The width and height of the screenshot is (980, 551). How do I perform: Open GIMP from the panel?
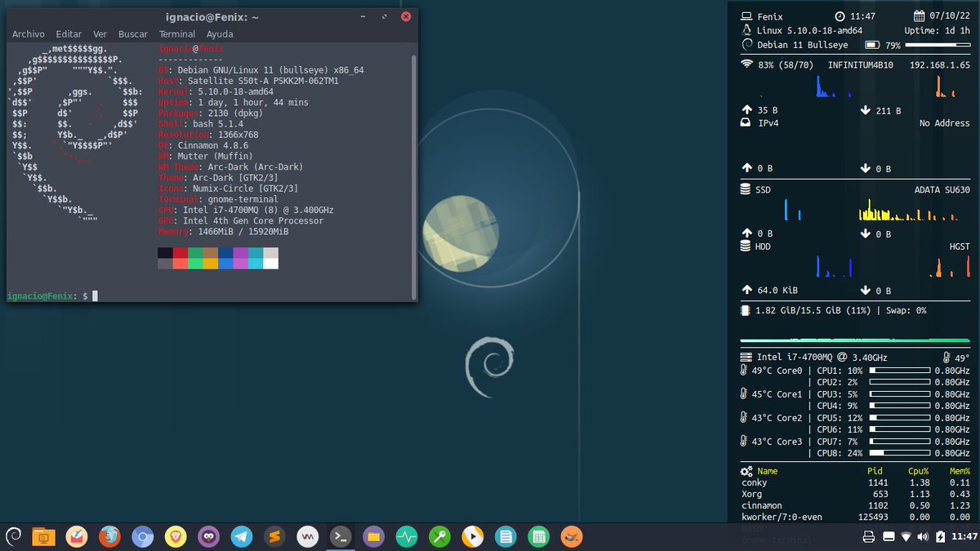[x=572, y=536]
